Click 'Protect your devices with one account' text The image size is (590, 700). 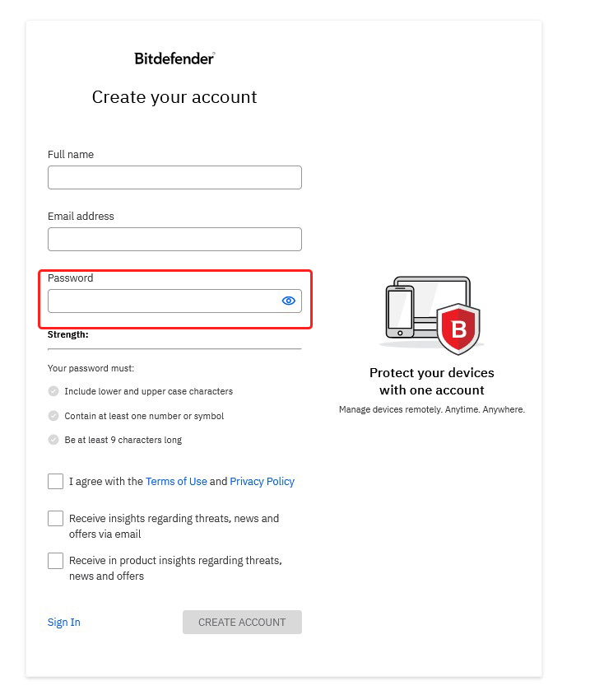[432, 381]
